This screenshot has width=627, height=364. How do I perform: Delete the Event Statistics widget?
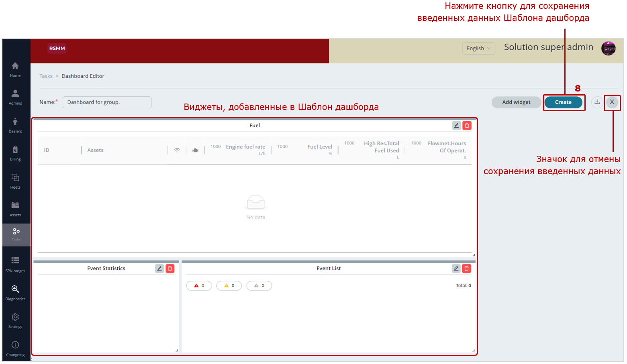point(170,268)
